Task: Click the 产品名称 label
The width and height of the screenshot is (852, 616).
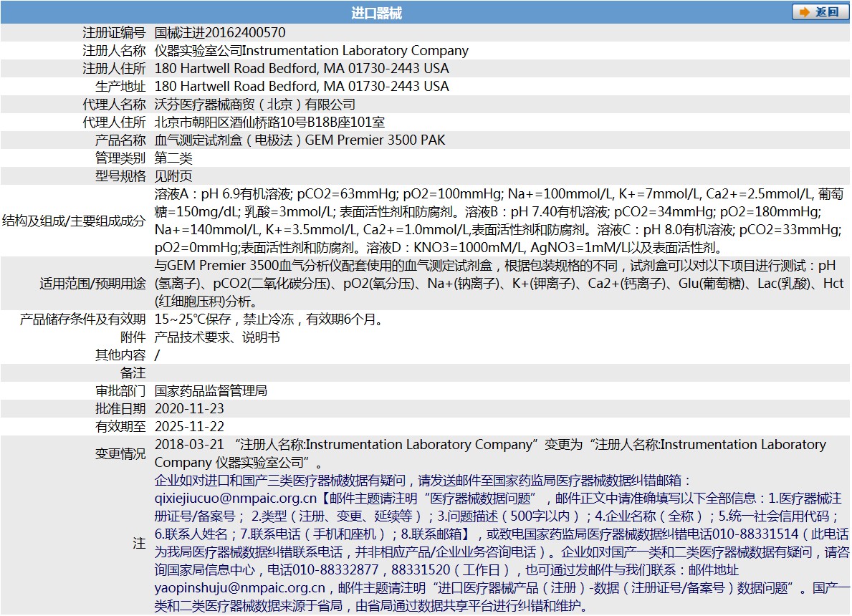Action: (x=120, y=140)
